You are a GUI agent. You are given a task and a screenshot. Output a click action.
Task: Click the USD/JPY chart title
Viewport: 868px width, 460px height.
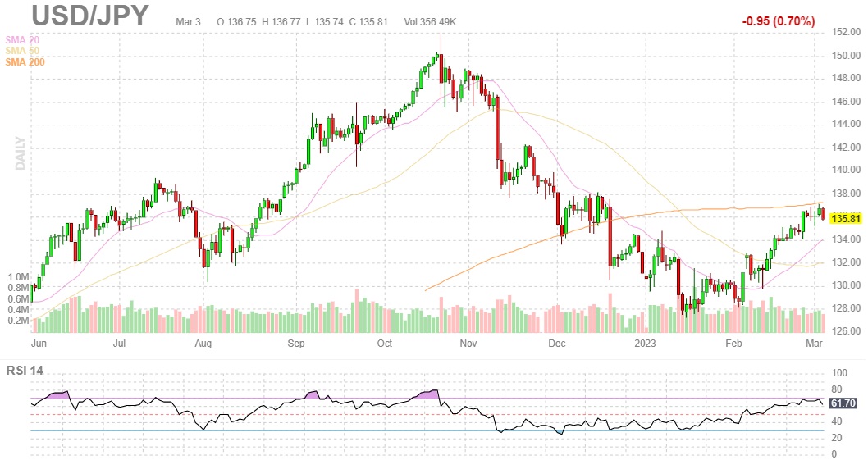[90, 15]
